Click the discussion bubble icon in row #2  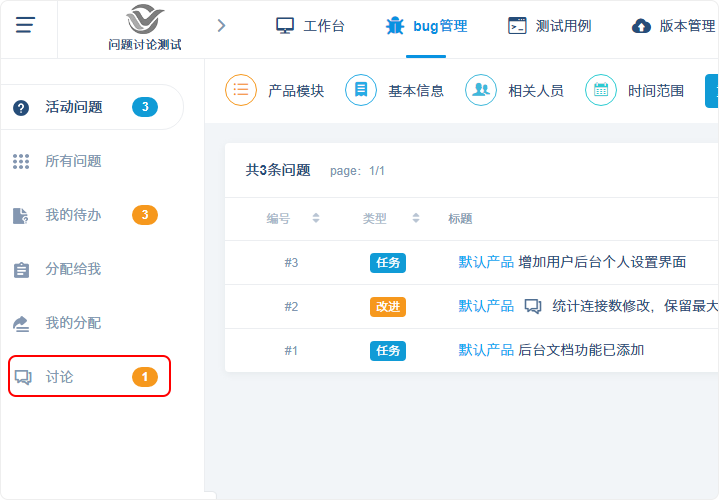coord(533,306)
